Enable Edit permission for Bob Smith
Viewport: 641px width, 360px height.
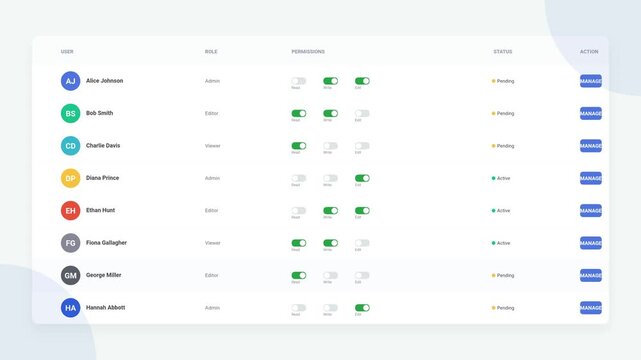[x=362, y=113]
